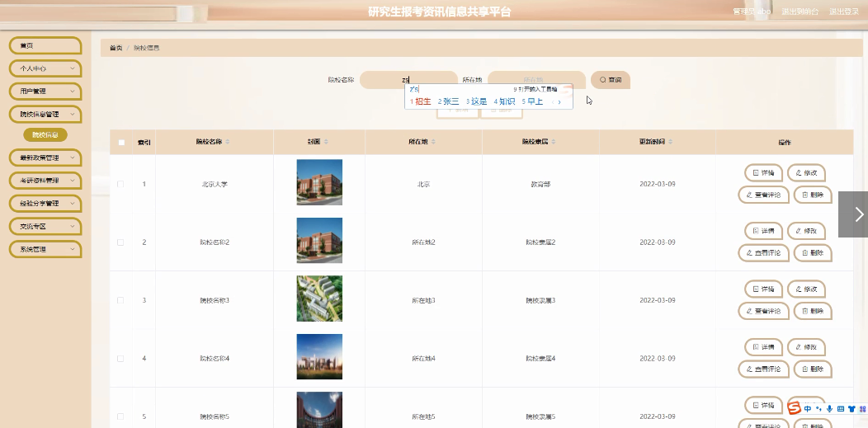Image resolution: width=868 pixels, height=428 pixels.
Task: Open the 首页 sidebar item
Action: point(45,45)
